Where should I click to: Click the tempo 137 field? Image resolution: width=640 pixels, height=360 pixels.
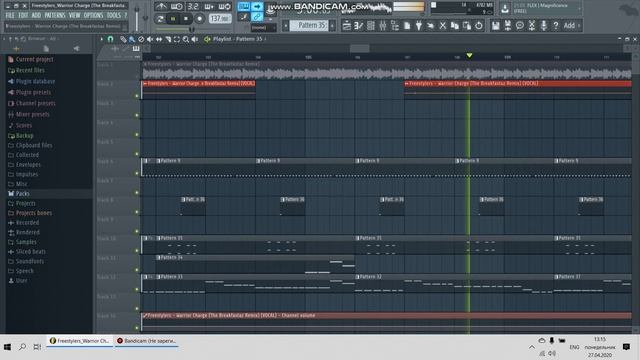pyautogui.click(x=220, y=19)
